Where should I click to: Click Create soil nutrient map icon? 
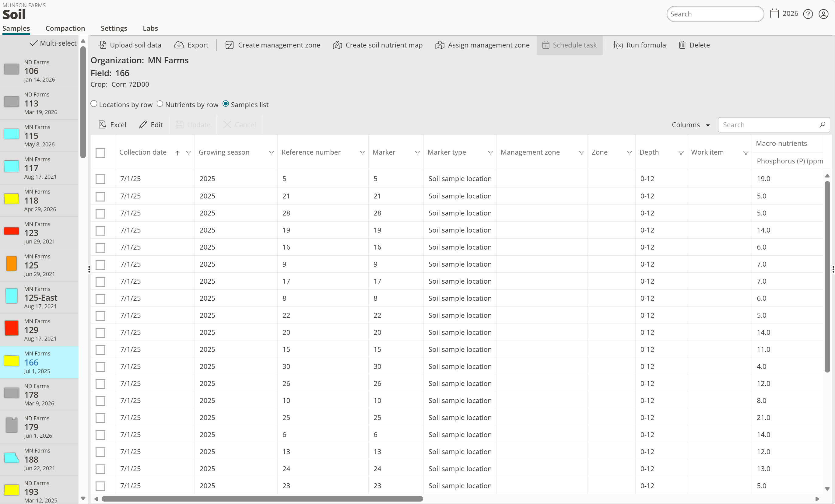pos(337,45)
